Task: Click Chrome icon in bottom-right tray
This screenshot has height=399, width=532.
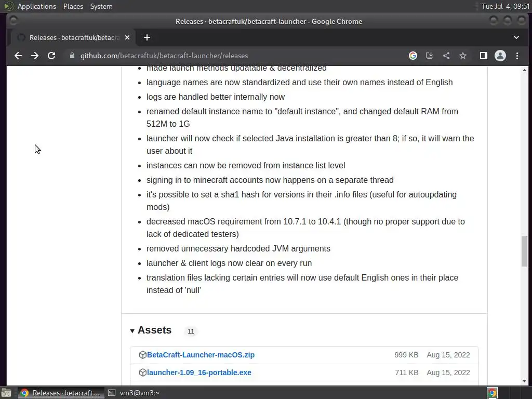Action: 492,393
